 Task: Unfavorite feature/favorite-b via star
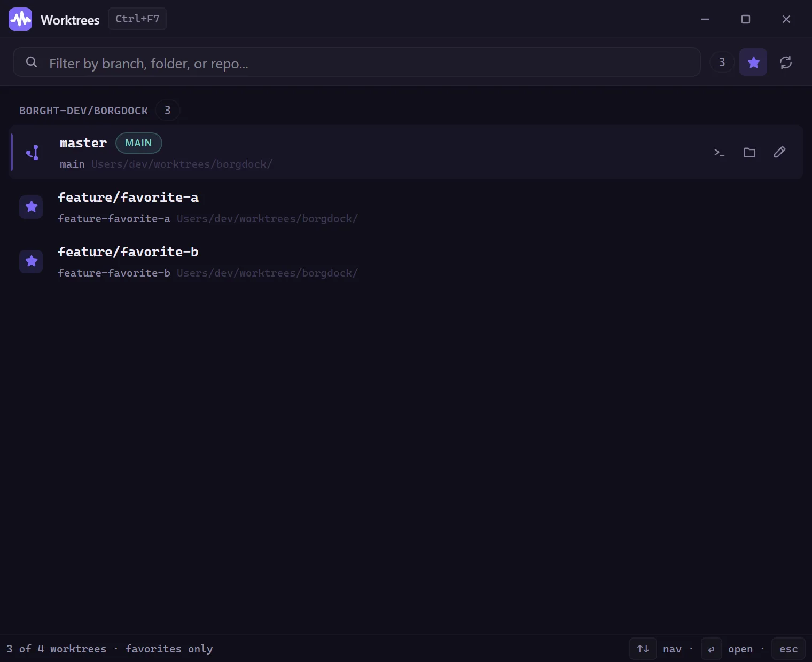coord(32,261)
